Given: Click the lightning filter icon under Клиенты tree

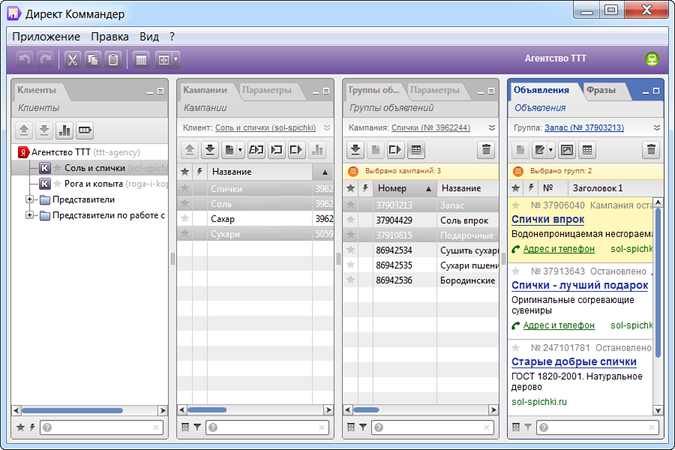Looking at the screenshot, I should [x=32, y=427].
